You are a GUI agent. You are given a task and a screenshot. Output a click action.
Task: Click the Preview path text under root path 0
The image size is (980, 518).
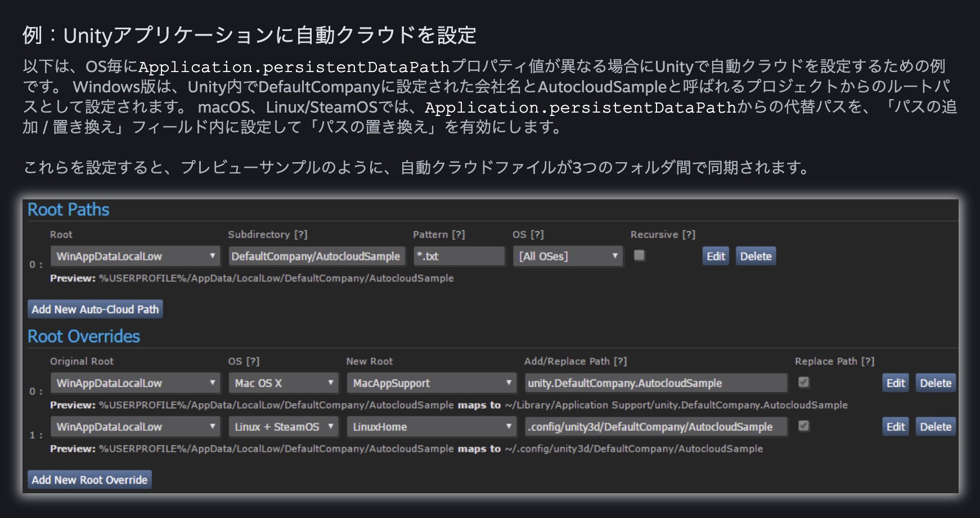point(251,278)
